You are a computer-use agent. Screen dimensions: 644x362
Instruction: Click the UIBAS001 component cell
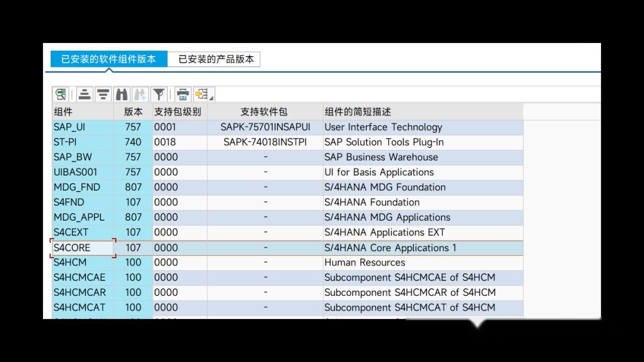coord(82,172)
